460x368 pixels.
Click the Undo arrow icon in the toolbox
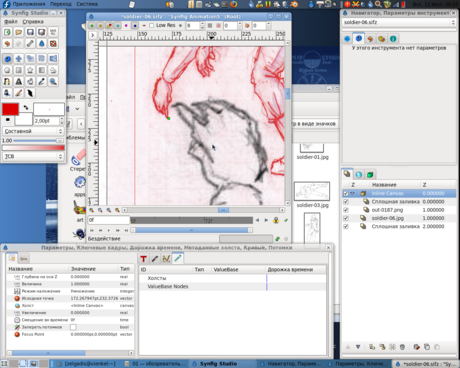(7, 43)
